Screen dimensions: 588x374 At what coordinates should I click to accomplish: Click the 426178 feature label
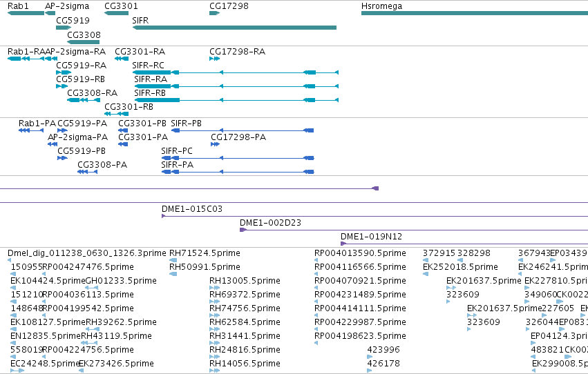383,364
